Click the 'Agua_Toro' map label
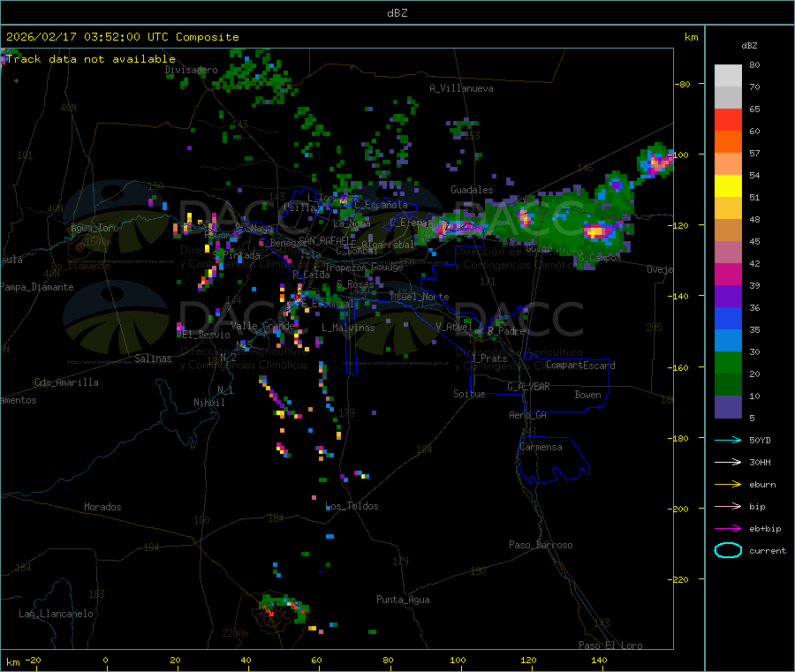 pos(95,228)
